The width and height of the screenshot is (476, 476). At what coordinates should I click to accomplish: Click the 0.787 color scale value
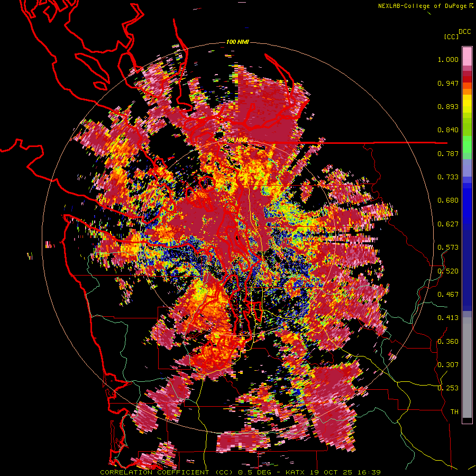[x=448, y=153]
